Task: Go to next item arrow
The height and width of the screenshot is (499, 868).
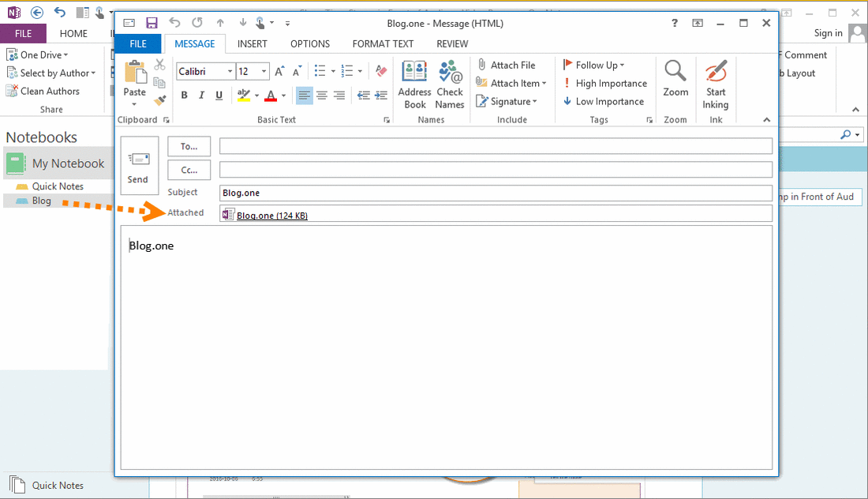Action: pyautogui.click(x=242, y=23)
